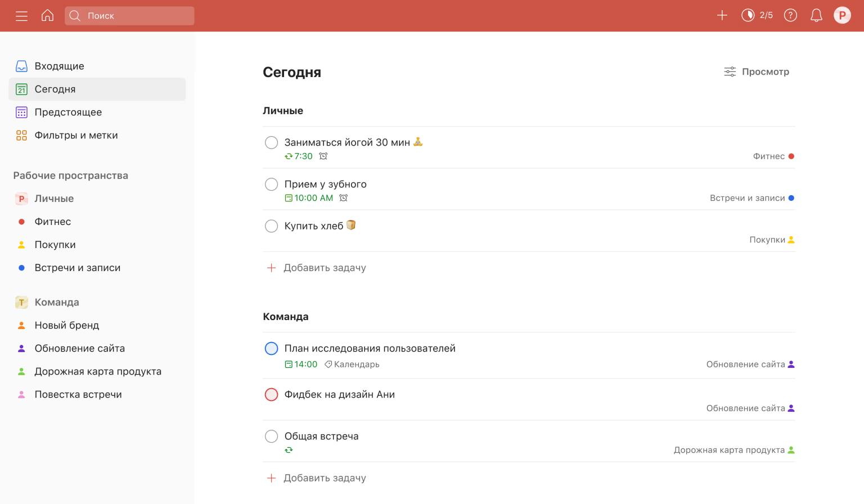Click the alarm icon next to 7:30

(x=323, y=156)
